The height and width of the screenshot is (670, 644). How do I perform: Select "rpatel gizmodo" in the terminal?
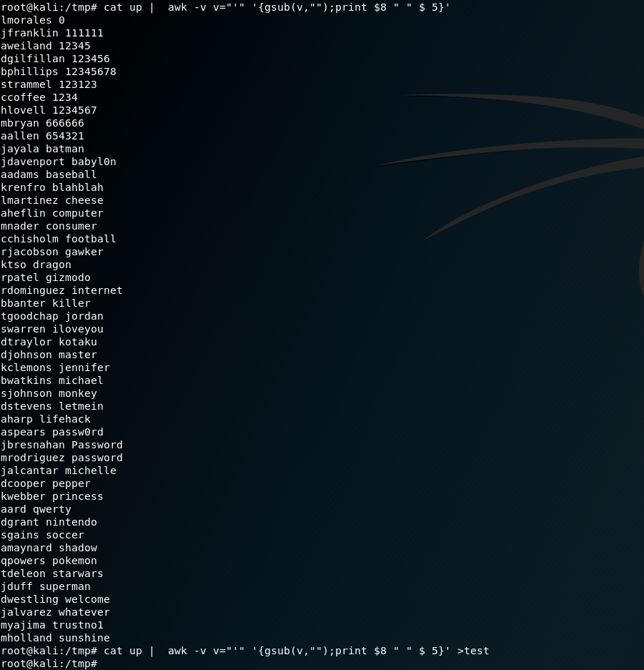(46, 277)
